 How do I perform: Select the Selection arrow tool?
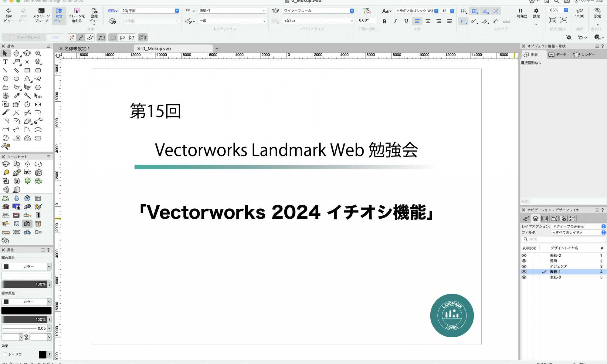(x=5, y=53)
